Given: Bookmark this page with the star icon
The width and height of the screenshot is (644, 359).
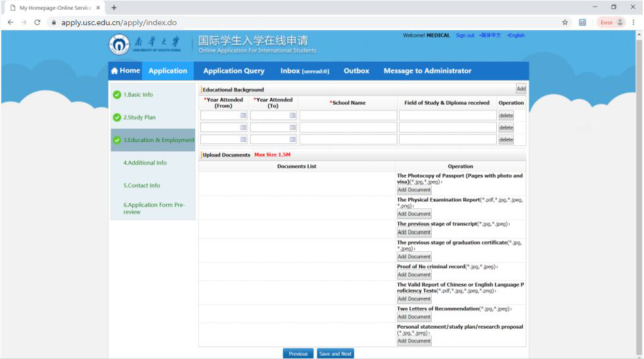Looking at the screenshot, I should coord(565,22).
